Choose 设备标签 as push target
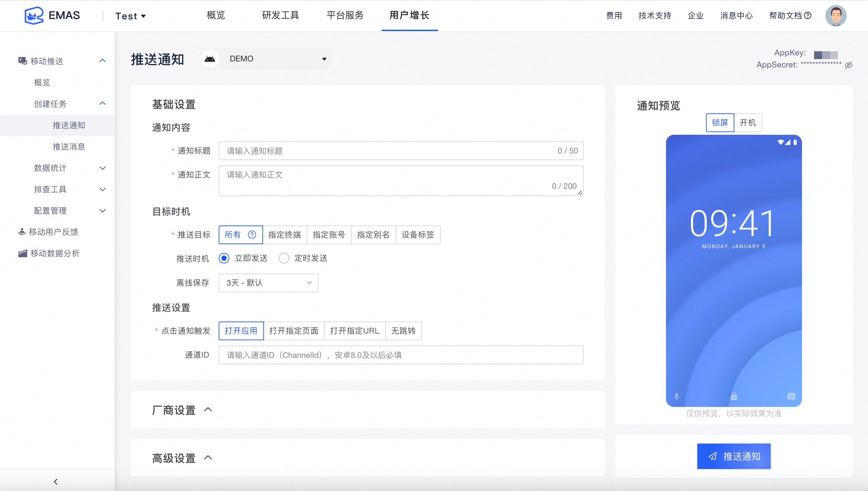The height and width of the screenshot is (491, 868). 418,235
